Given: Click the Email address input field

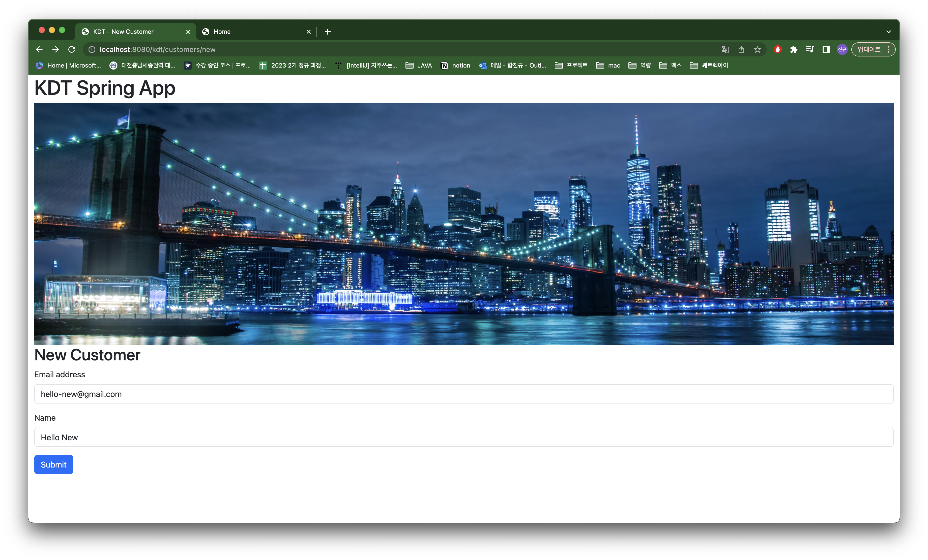Looking at the screenshot, I should click(x=463, y=394).
